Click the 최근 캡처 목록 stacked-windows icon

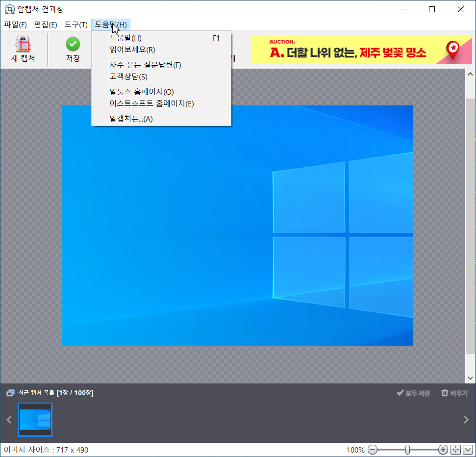pyautogui.click(x=10, y=393)
